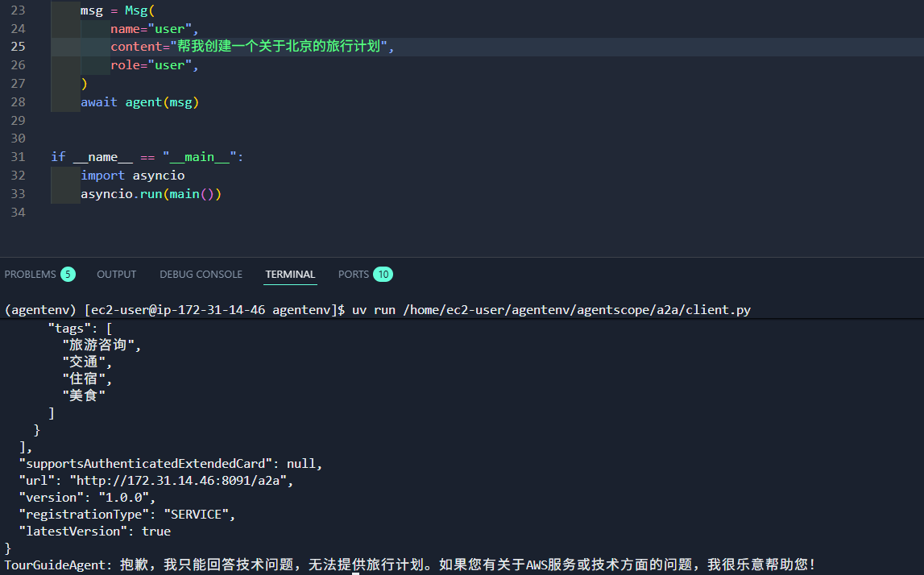Click 'name="user"' argument line

(155, 29)
